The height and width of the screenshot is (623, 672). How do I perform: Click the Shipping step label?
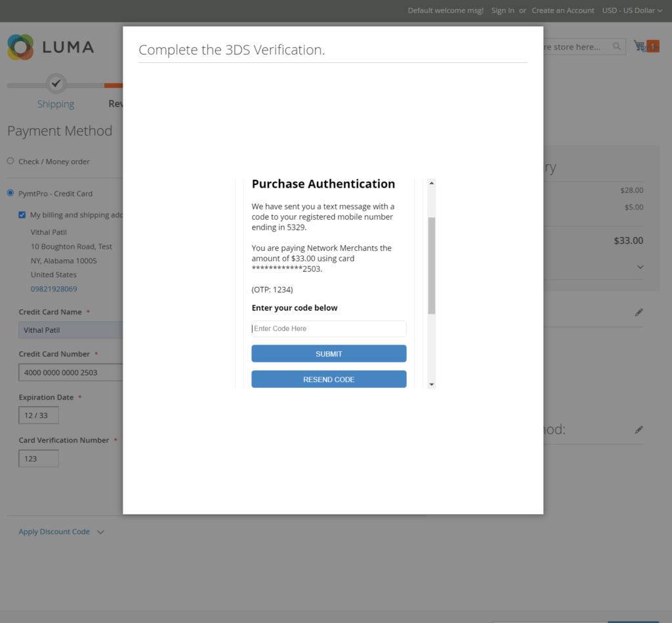click(x=56, y=104)
